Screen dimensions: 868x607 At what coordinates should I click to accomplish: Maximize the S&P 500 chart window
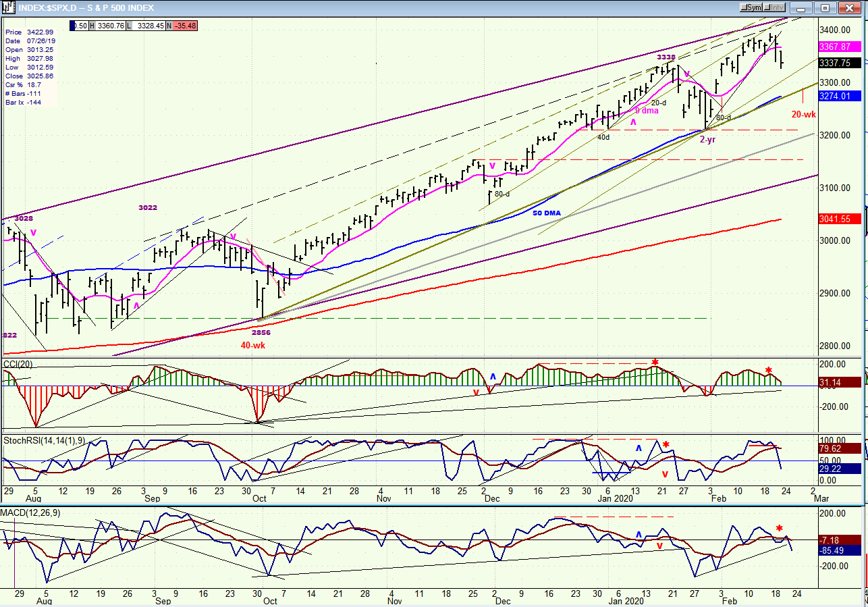coord(825,7)
